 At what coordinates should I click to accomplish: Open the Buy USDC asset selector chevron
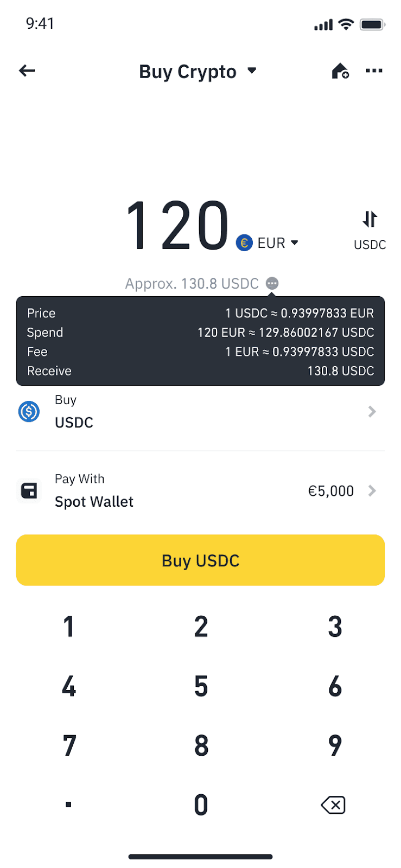[372, 412]
